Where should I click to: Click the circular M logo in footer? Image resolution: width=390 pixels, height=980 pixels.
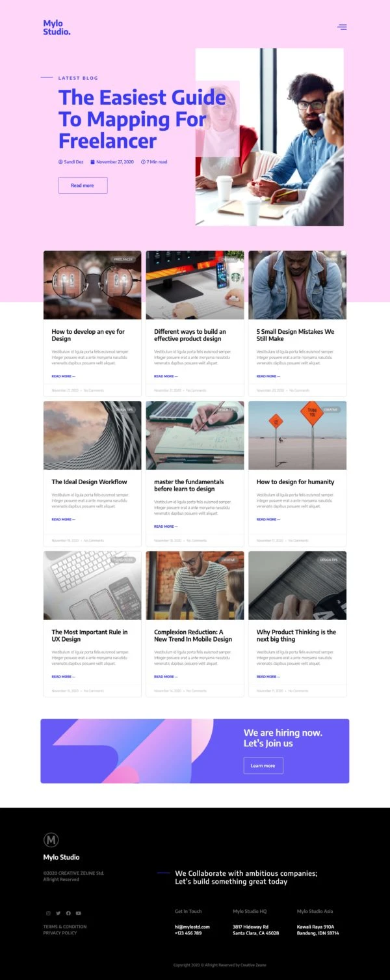(x=51, y=839)
